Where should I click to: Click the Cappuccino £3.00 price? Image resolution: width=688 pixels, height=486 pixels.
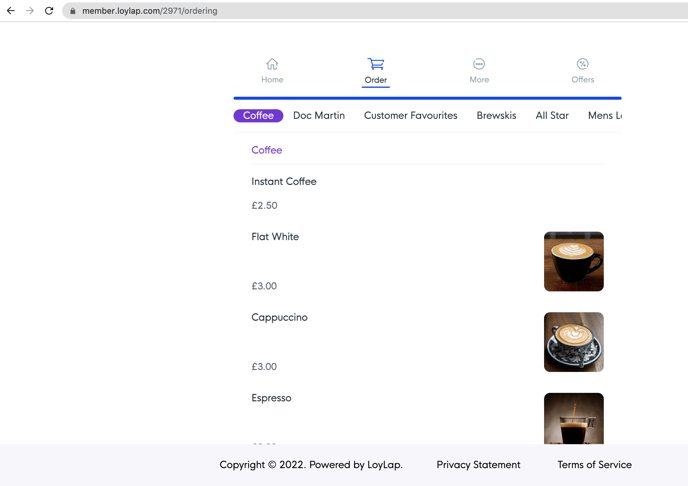pyautogui.click(x=264, y=367)
